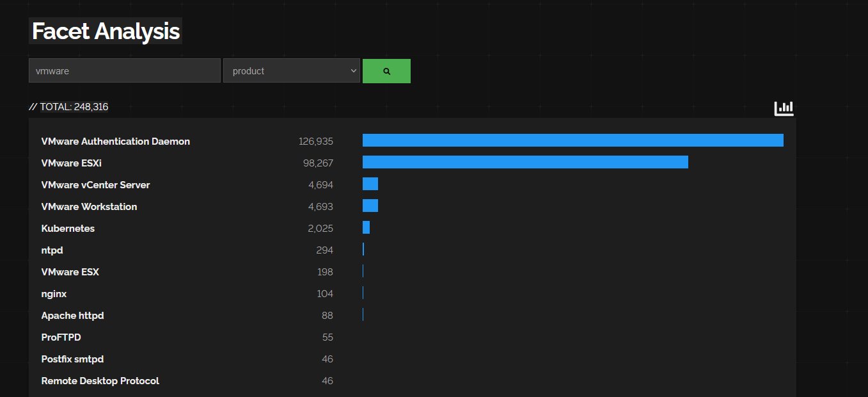Click the 46 count for Postfix smtpd
Viewport: 868px width, 397px height.
pos(327,359)
